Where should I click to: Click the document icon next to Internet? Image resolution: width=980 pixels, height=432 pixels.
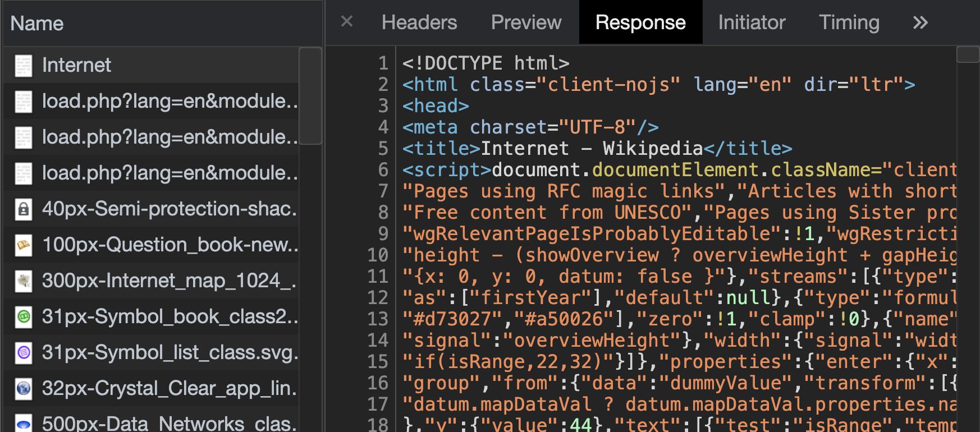(x=23, y=66)
